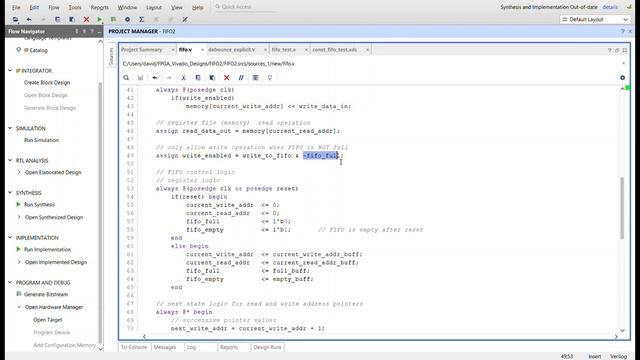This screenshot has height=360, width=640.
Task: Click the editor Undo arrow
Action: coord(155,78)
